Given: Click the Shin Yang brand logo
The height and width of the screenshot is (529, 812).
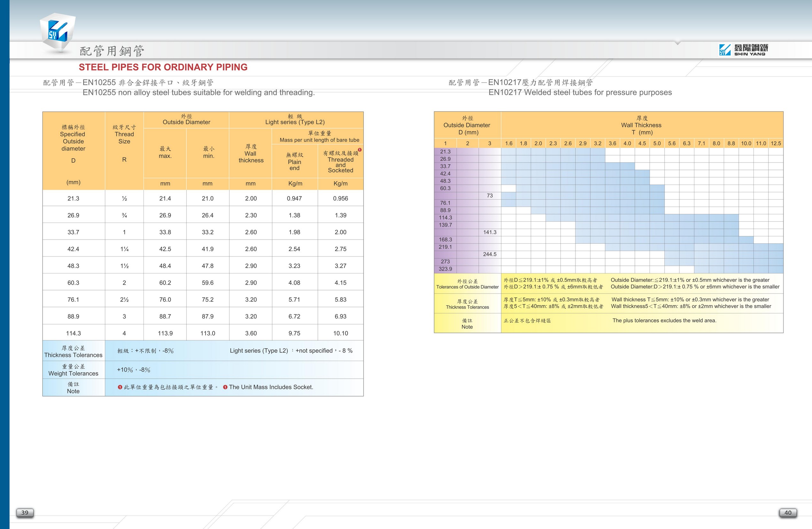Looking at the screenshot, I should click(743, 50).
